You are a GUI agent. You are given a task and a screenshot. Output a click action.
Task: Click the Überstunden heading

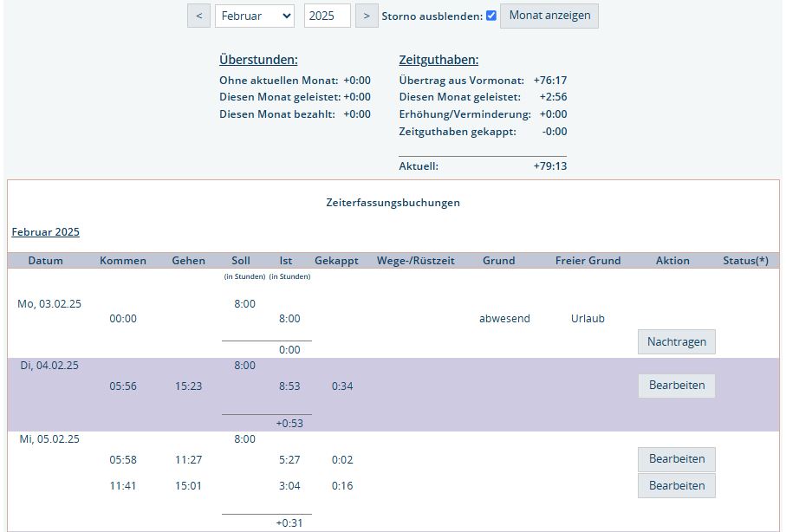(x=258, y=60)
